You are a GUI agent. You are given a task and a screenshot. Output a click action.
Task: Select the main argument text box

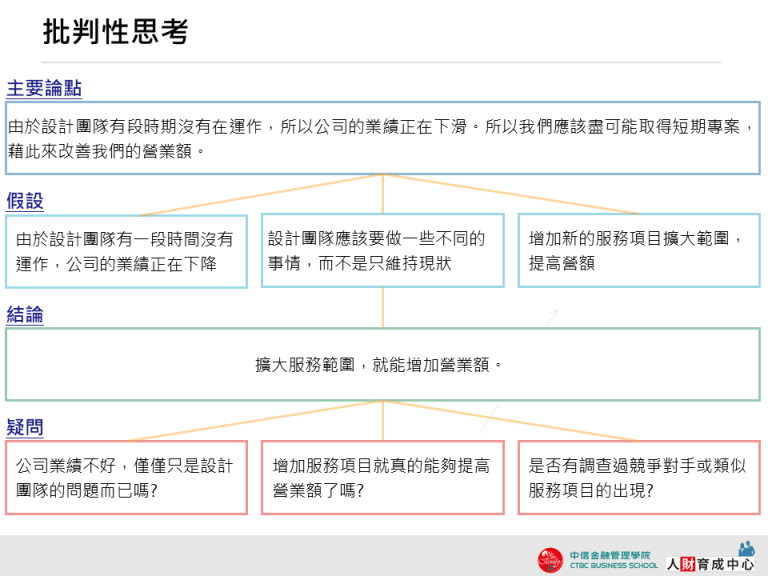pos(383,138)
